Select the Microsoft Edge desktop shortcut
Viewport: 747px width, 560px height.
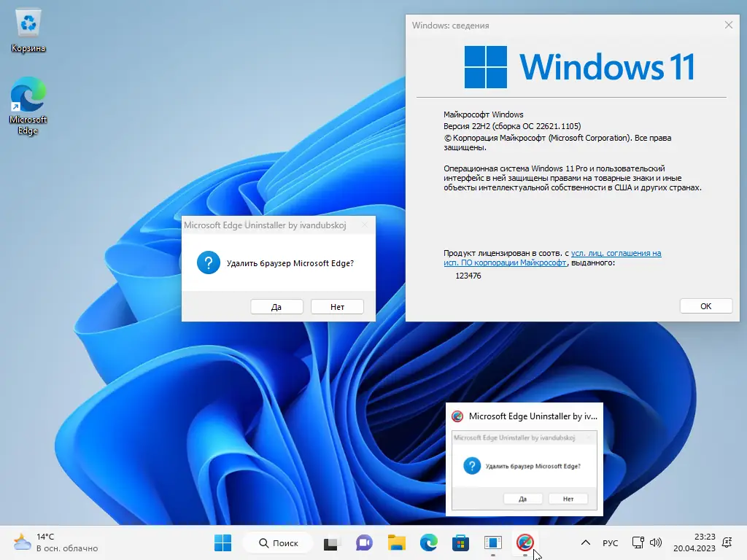pos(28,106)
